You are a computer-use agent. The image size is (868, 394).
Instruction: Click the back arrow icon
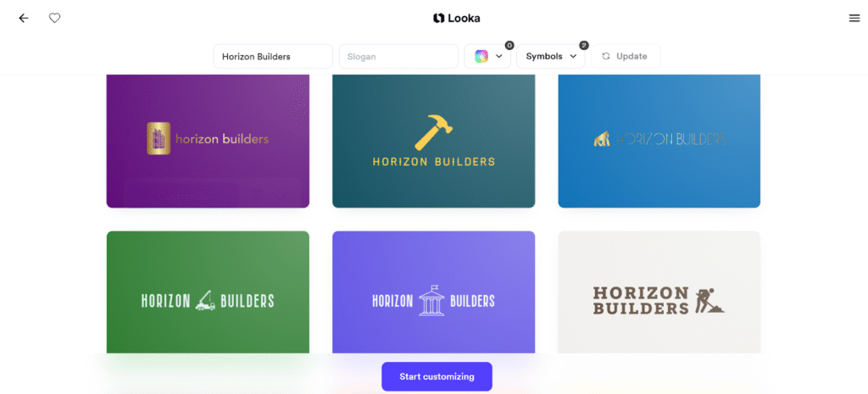24,18
